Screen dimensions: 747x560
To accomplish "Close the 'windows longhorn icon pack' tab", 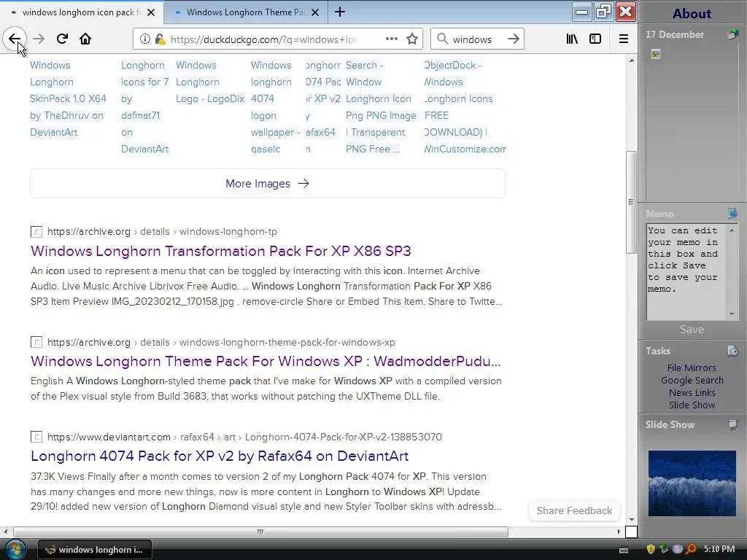I will pyautogui.click(x=151, y=12).
